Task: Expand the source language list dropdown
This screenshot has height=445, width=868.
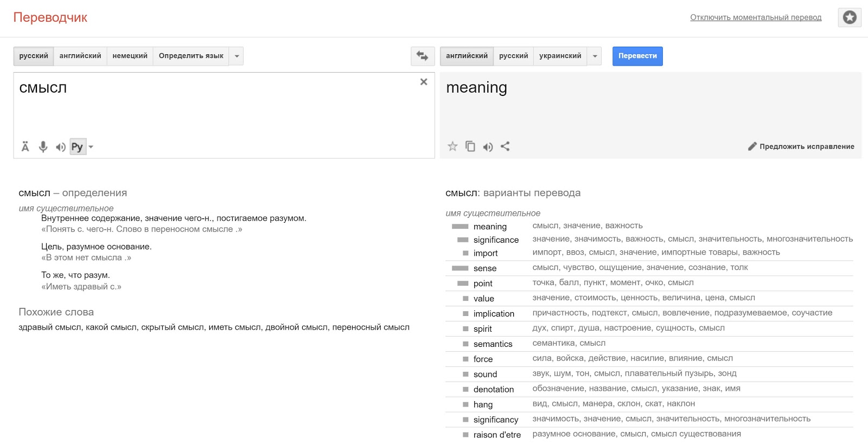Action: [x=237, y=56]
